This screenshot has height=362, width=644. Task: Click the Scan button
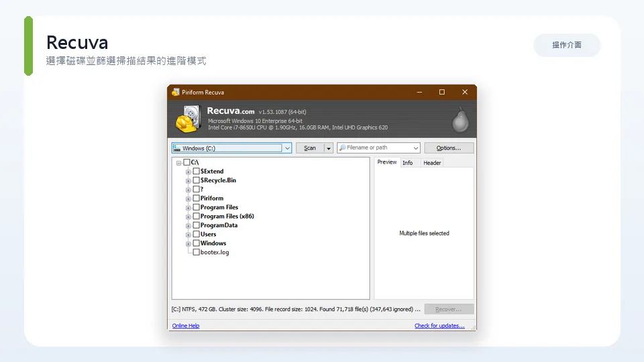[x=310, y=148]
